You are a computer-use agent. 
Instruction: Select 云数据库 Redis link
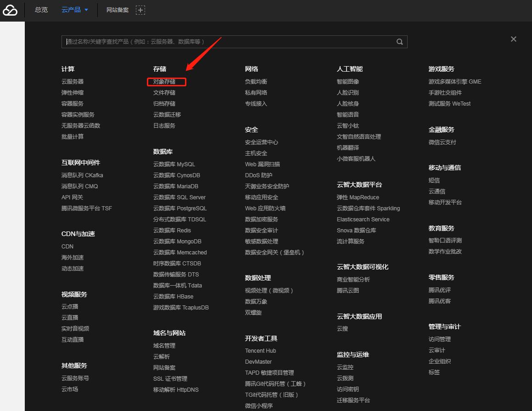[172, 231]
